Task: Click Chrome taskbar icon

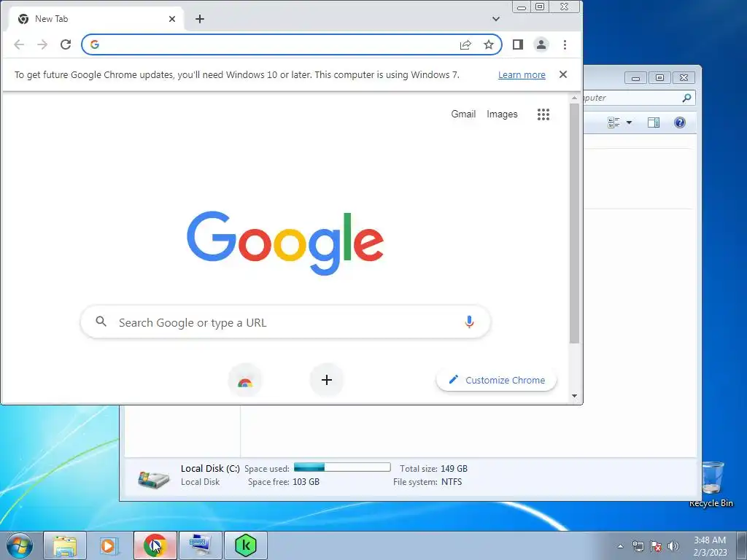Action: pyautogui.click(x=155, y=545)
